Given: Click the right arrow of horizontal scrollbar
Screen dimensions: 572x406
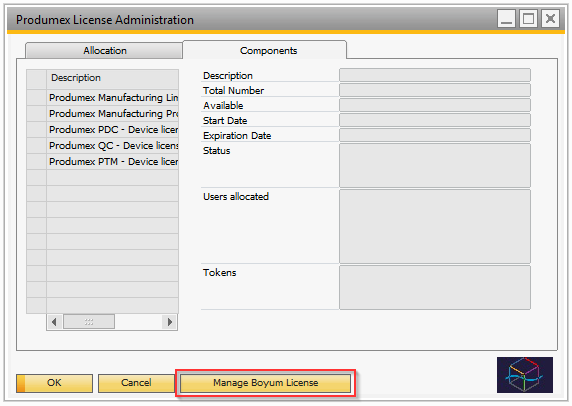Looking at the screenshot, I should click(170, 322).
